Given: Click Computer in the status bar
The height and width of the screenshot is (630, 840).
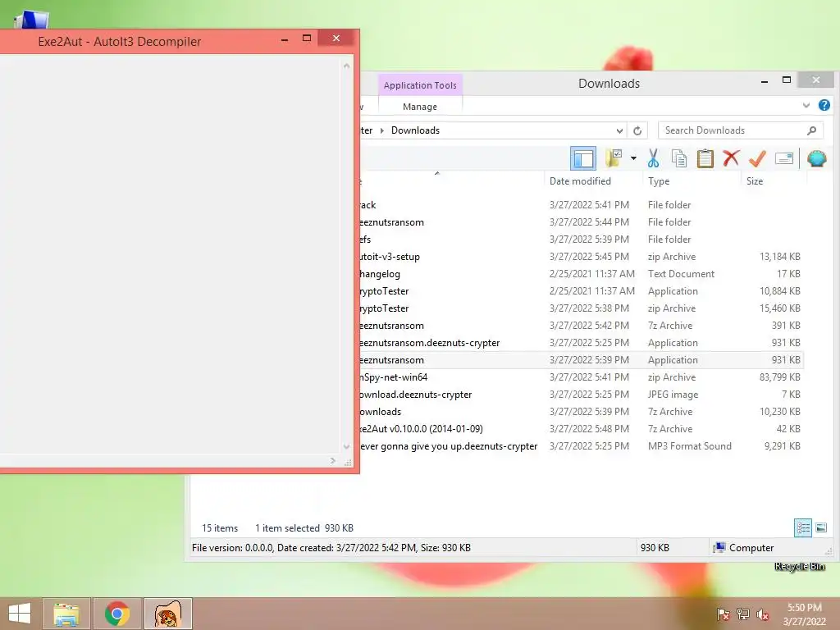Looking at the screenshot, I should (744, 547).
